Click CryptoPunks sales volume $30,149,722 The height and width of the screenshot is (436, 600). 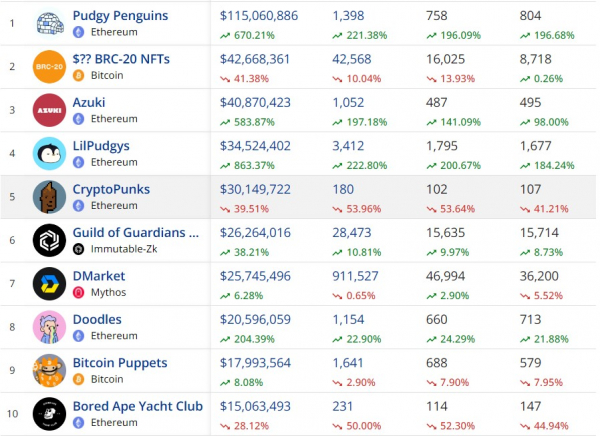pos(255,189)
